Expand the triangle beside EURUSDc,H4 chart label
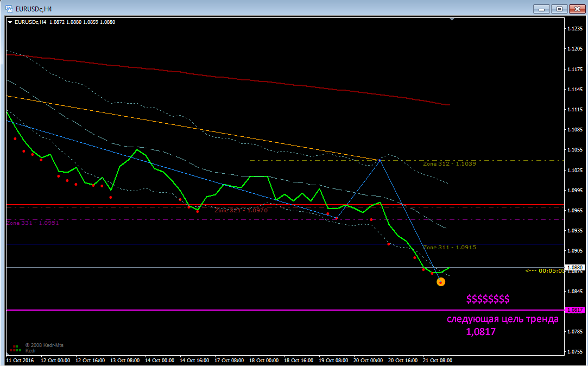The width and height of the screenshot is (588, 366). click(10, 22)
